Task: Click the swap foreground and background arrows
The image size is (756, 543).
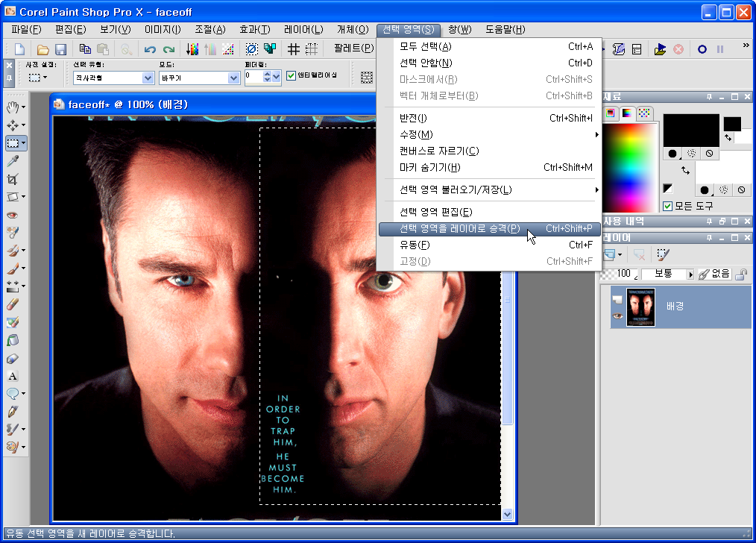Action: (x=686, y=170)
